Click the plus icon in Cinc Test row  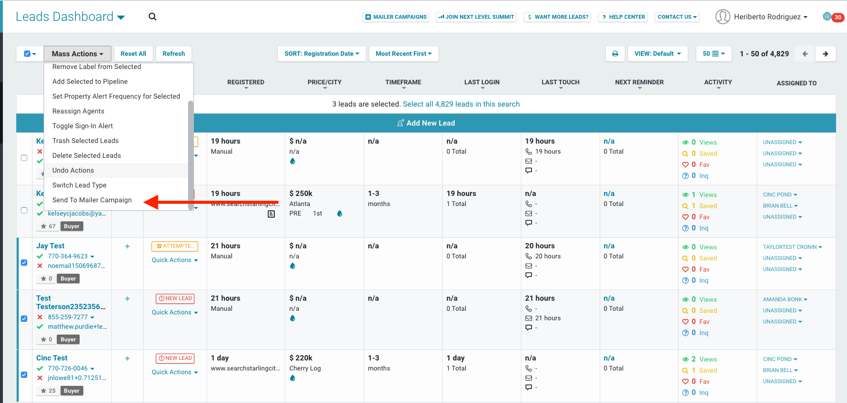click(127, 358)
